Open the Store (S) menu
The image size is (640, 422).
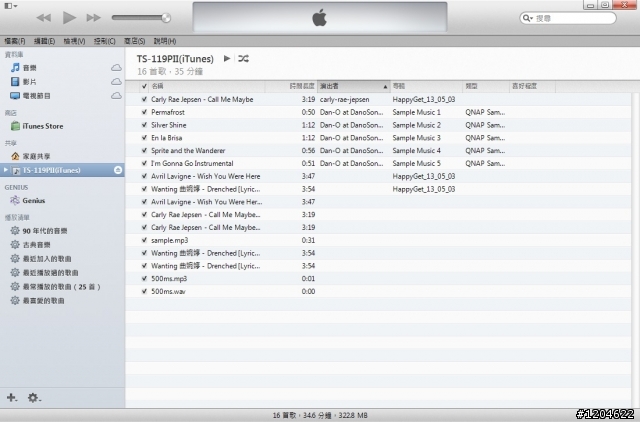coord(134,41)
